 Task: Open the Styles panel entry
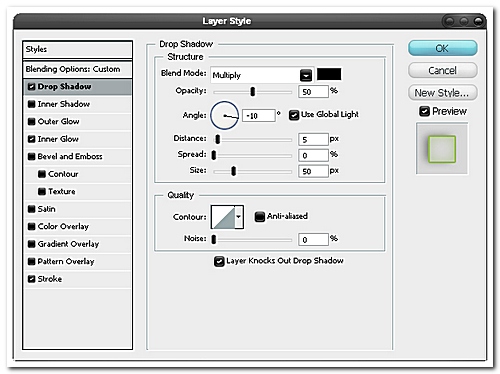[x=77, y=49]
